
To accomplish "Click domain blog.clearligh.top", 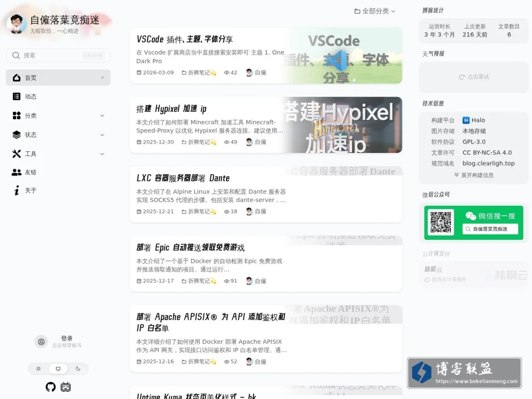I will 489,163.
